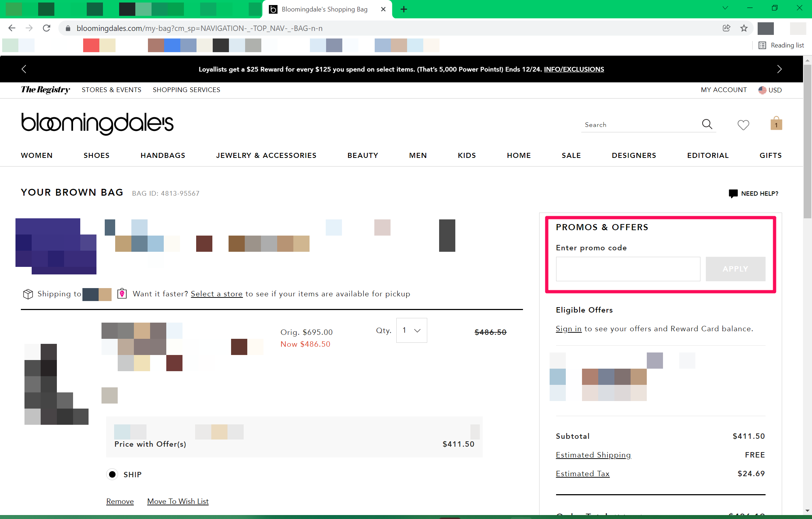Viewport: 812px width, 519px height.
Task: Click the store pickup bag icon
Action: pyautogui.click(x=122, y=293)
